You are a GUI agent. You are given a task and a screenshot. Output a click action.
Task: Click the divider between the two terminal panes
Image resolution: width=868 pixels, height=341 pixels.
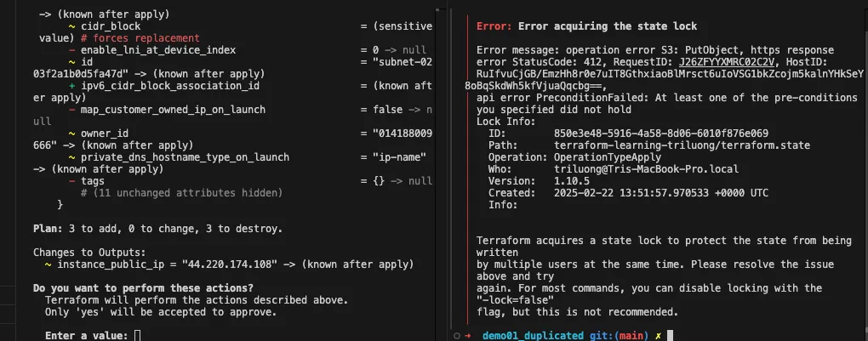click(437, 170)
